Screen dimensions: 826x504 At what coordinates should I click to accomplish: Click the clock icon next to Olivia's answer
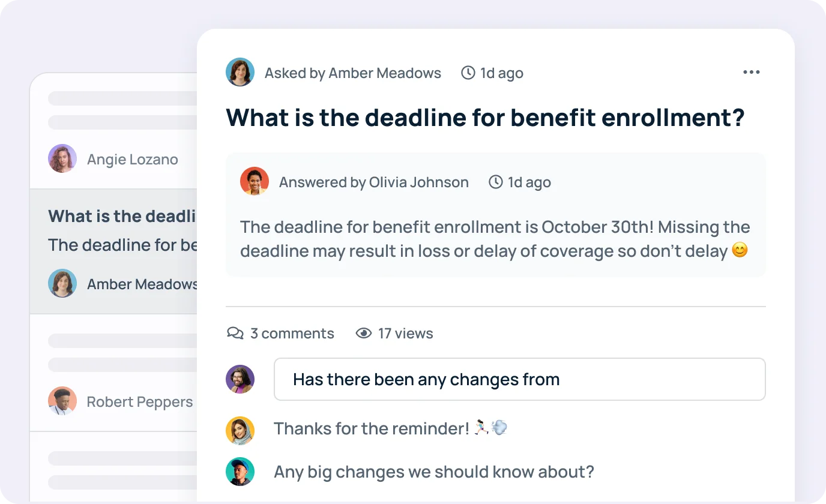495,182
